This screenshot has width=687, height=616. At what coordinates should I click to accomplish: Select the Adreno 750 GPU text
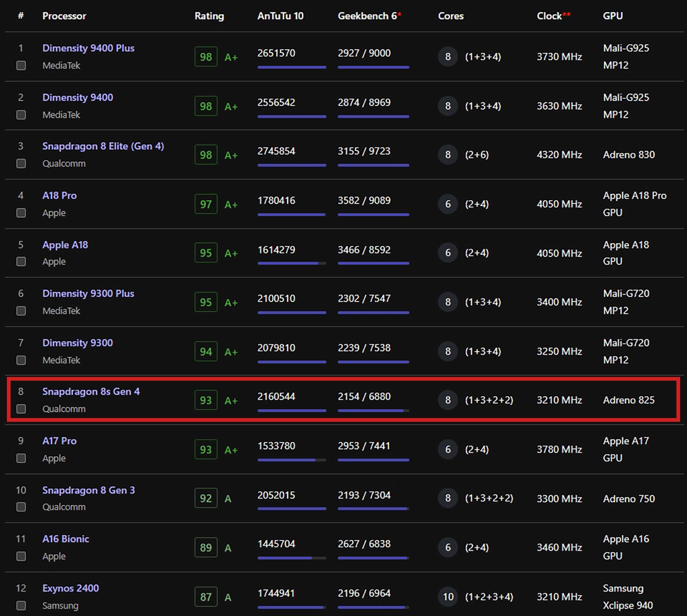(x=629, y=499)
